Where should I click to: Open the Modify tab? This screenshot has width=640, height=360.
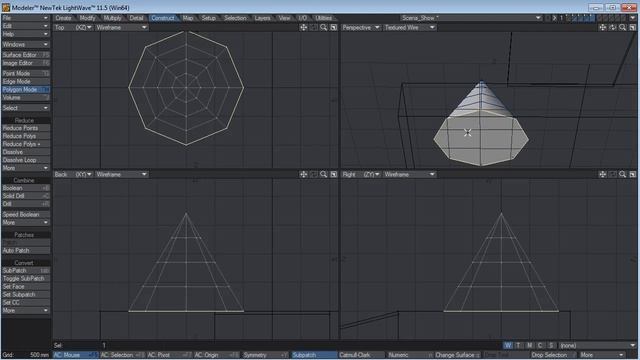(87, 18)
